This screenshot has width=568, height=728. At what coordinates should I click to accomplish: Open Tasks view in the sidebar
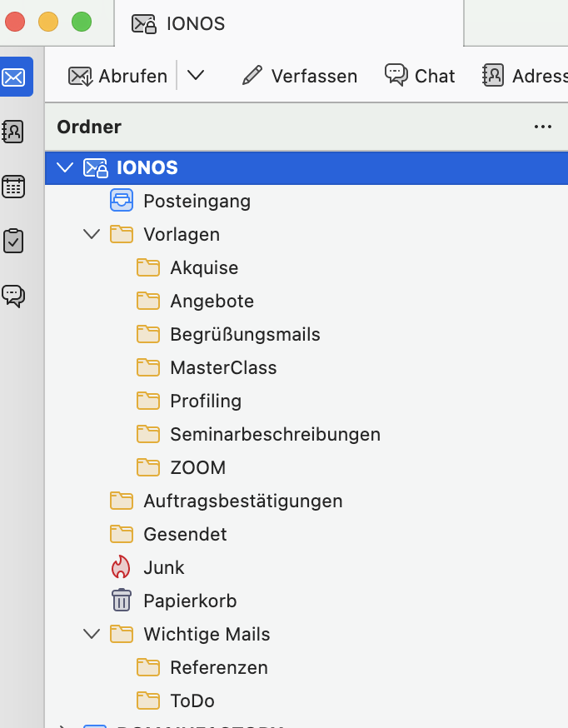(x=14, y=241)
